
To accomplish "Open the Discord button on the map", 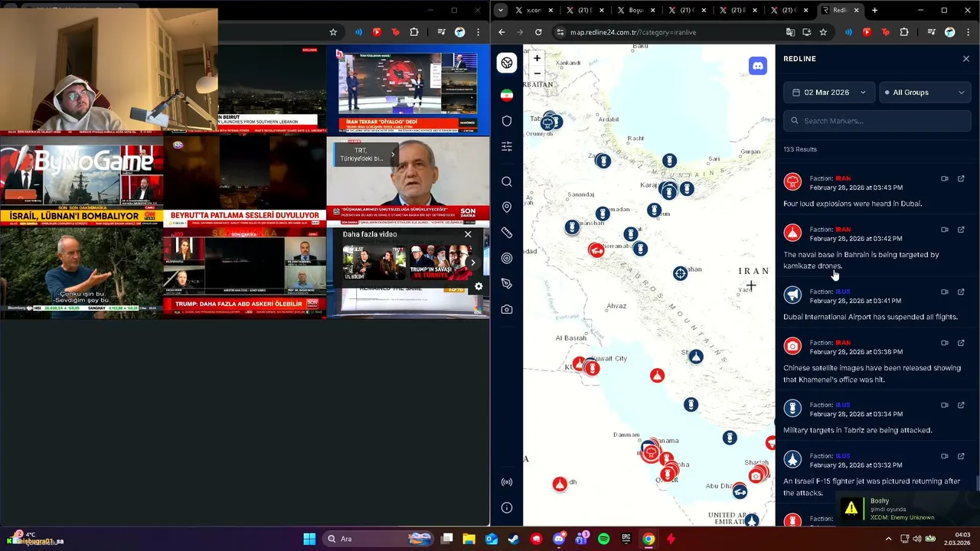I will 758,66.
